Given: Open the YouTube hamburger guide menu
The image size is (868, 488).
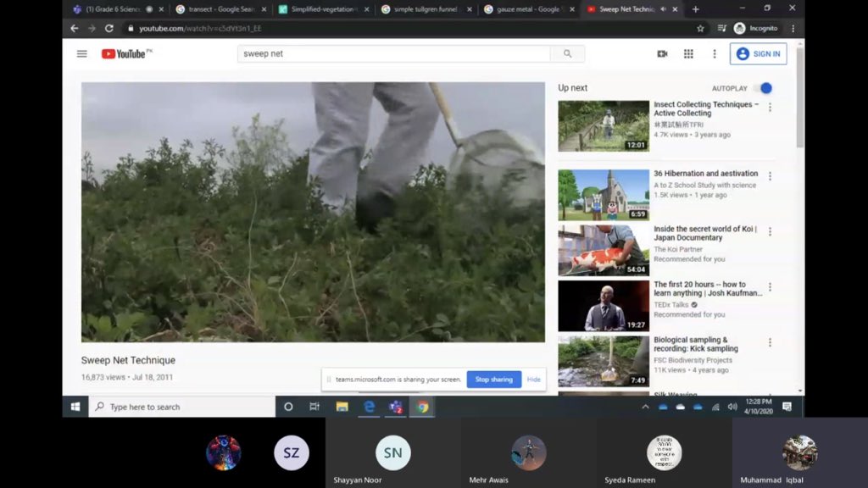Looking at the screenshot, I should 82,53.
